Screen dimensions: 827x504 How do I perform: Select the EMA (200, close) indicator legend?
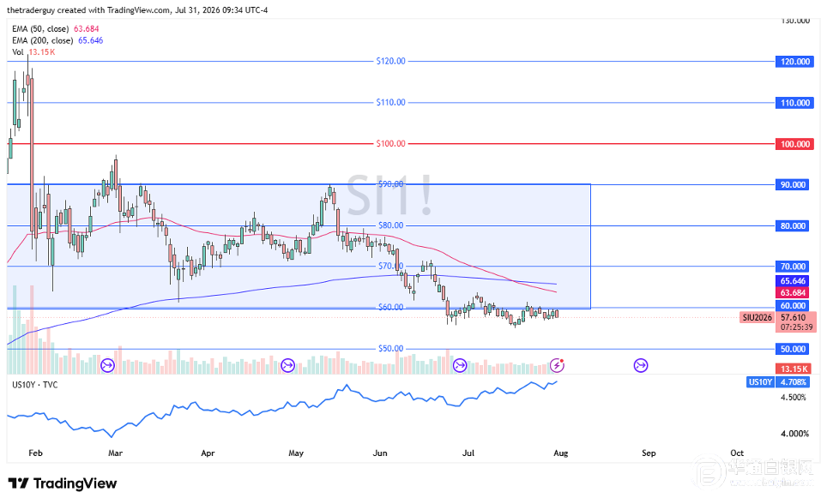tap(57, 40)
